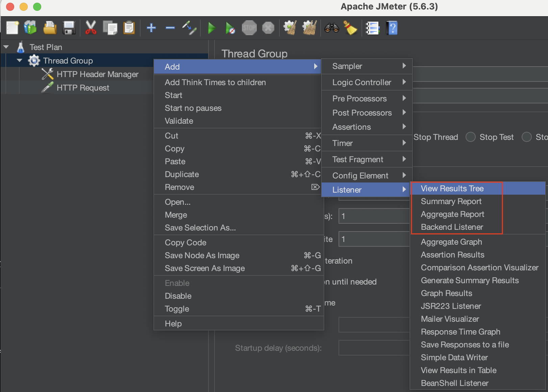Open Help with question mark toolbar icon
The height and width of the screenshot is (392, 548).
pyautogui.click(x=392, y=28)
